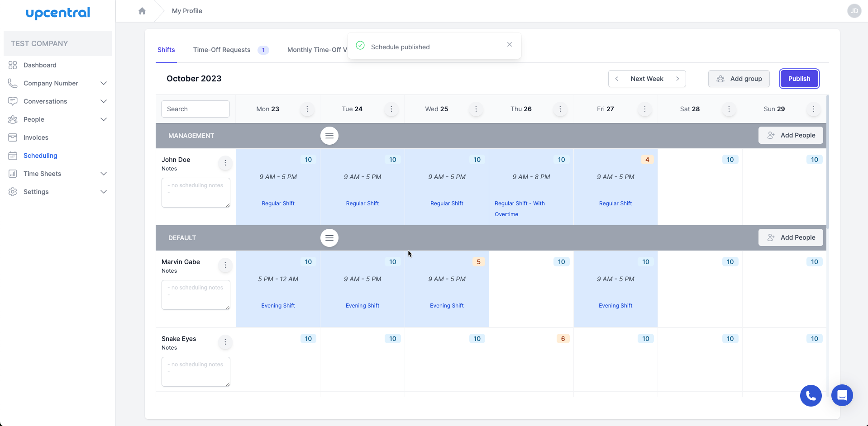This screenshot has height=426, width=868.
Task: Open the chat widget floating button
Action: pyautogui.click(x=842, y=395)
